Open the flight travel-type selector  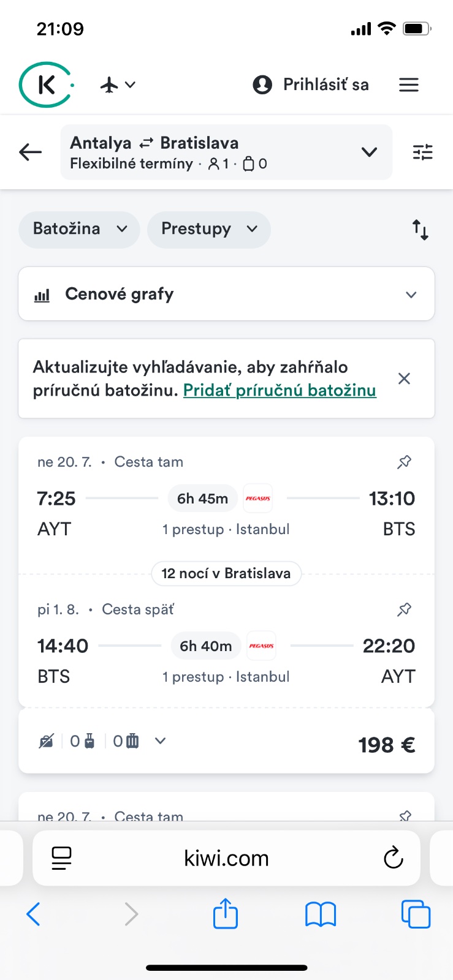pyautogui.click(x=118, y=85)
